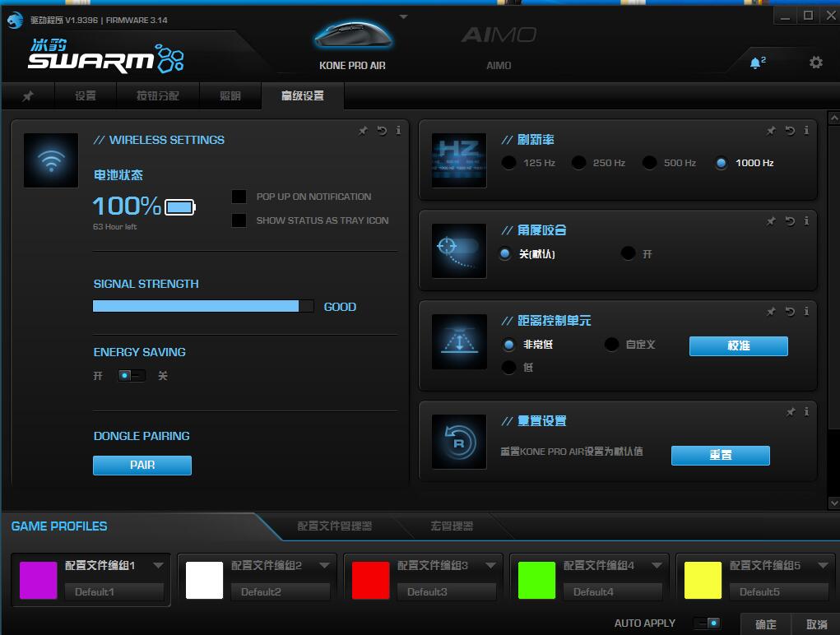Expand the device selector above KONE PRO AIR
The width and height of the screenshot is (840, 635).
[402, 16]
